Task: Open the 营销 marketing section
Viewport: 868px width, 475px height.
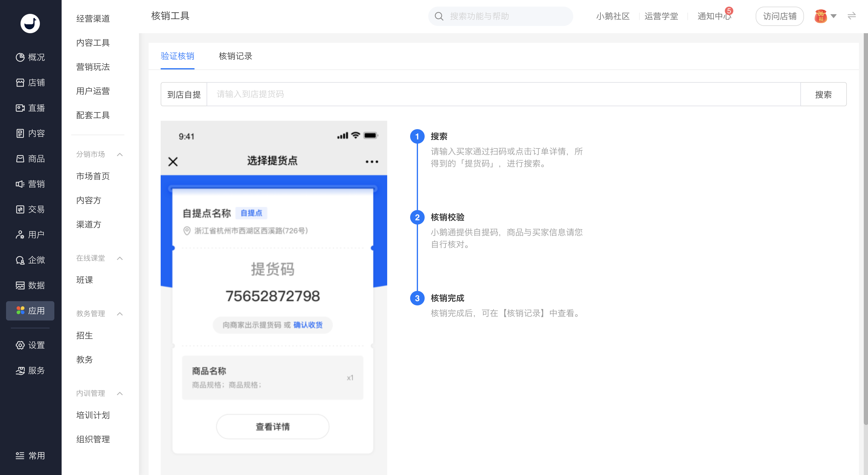Action: [30, 184]
